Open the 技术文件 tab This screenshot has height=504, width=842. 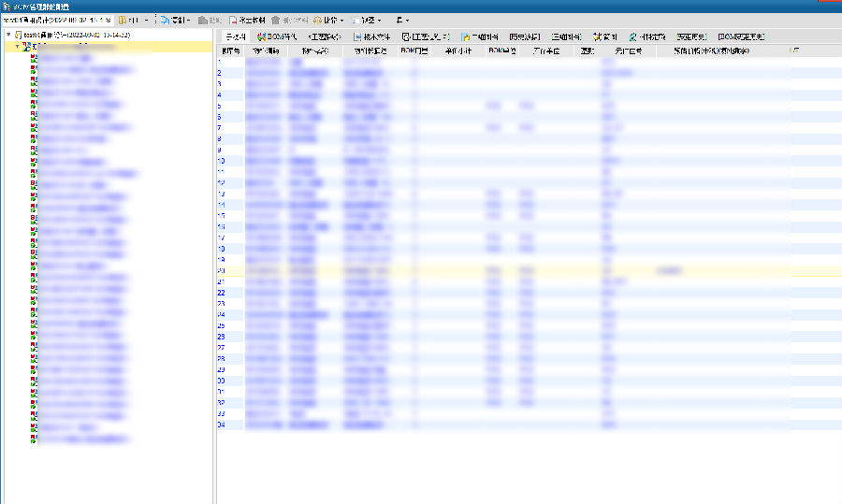[371, 36]
